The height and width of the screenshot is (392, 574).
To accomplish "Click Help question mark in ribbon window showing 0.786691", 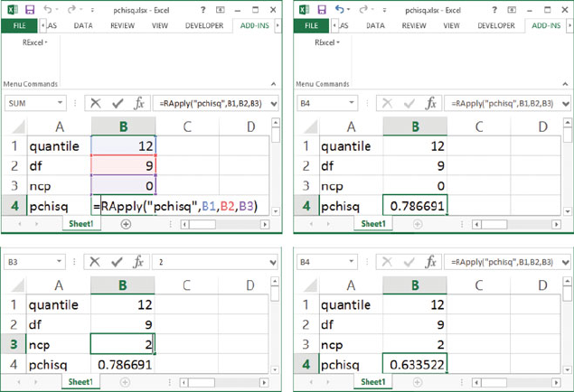I will point(494,10).
